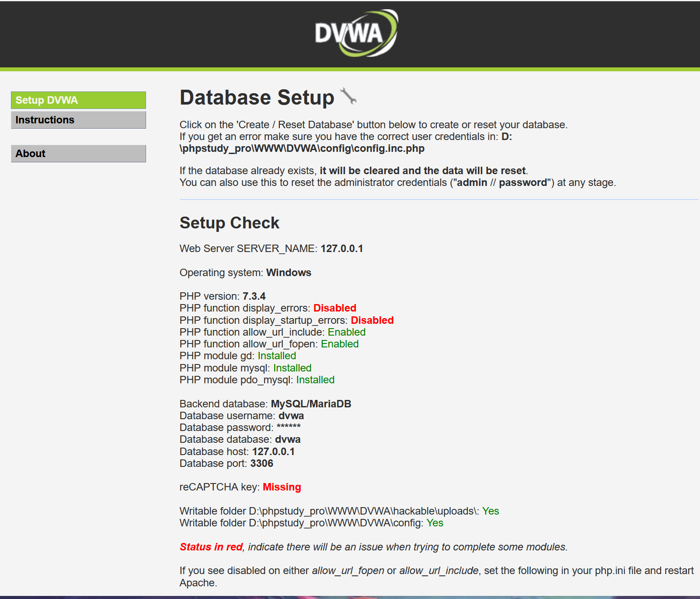Click the allow_url_include Enabled status
Screen dimensions: 700x599
click(347, 332)
